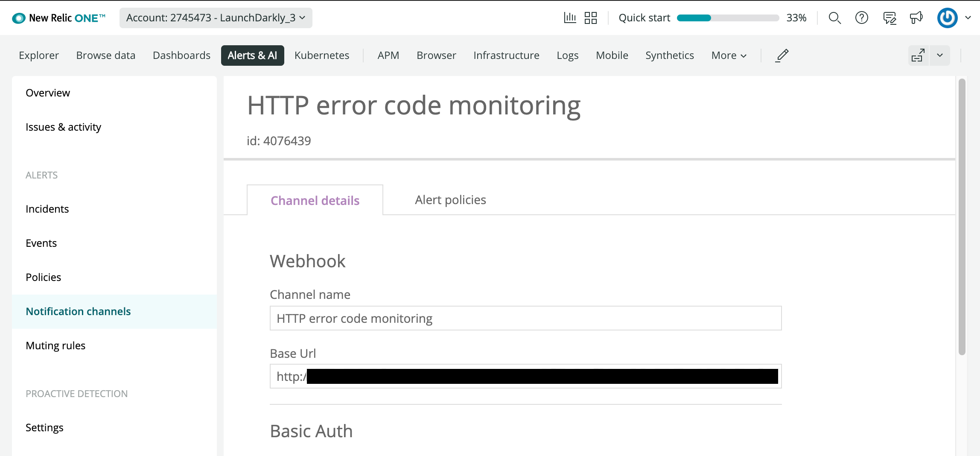Expand the More navigation dropdown

pos(729,56)
